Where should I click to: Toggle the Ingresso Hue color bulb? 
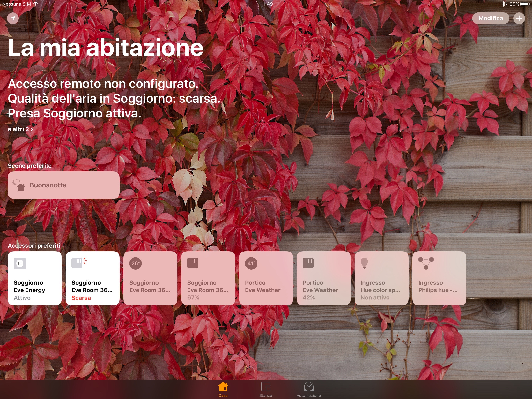(381, 278)
